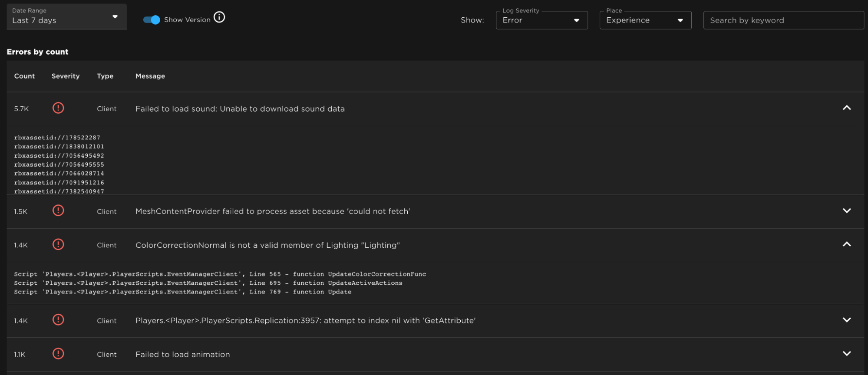This screenshot has height=375, width=868.
Task: Click error severity icon for sound load failure
Action: (x=58, y=108)
